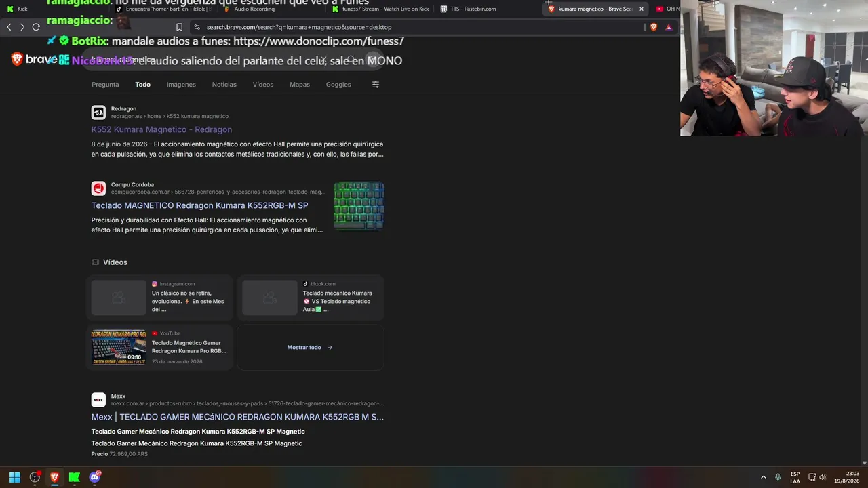868x488 pixels.
Task: Switch to the TikTok 'homer bart' tab
Action: [163, 9]
